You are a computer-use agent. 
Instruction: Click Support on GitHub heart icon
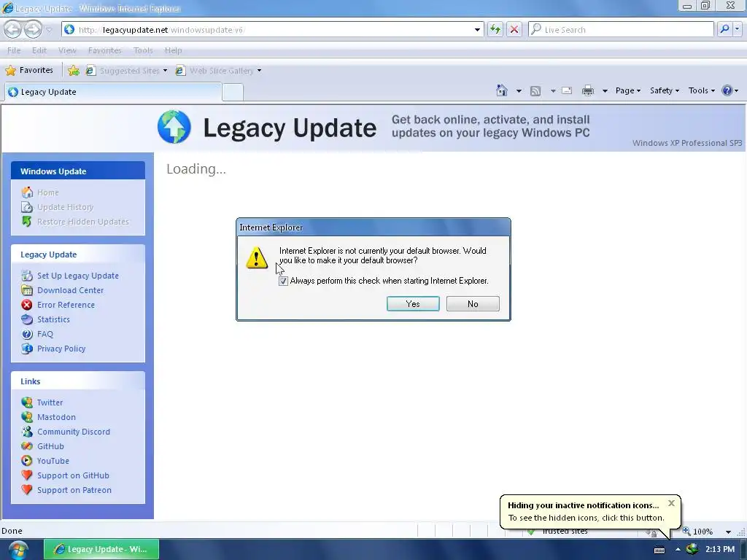point(27,475)
